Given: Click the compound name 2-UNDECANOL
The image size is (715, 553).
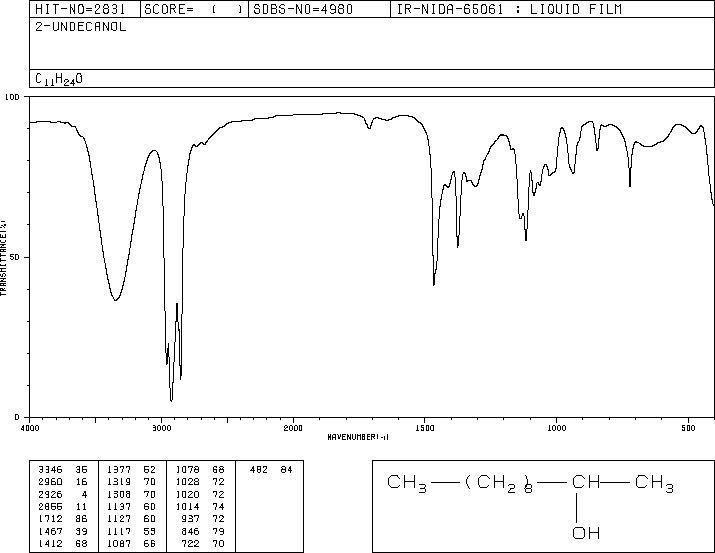Looking at the screenshot, I should tap(80, 27).
